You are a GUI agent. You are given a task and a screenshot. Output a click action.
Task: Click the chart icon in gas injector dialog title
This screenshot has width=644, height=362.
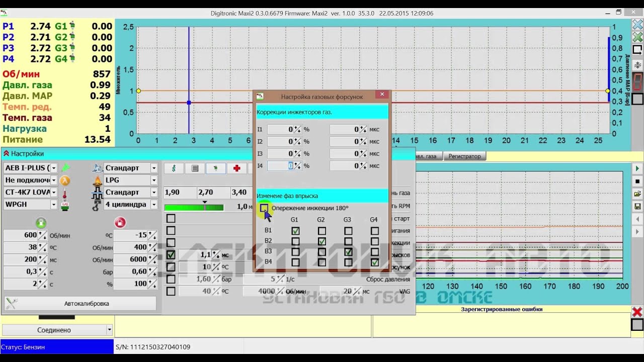(x=260, y=96)
